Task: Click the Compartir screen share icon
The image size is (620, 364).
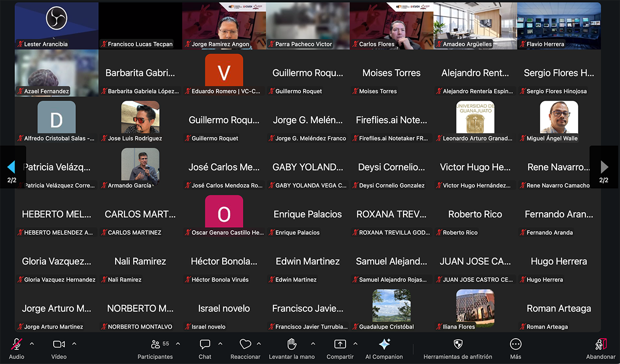Action: pyautogui.click(x=340, y=344)
